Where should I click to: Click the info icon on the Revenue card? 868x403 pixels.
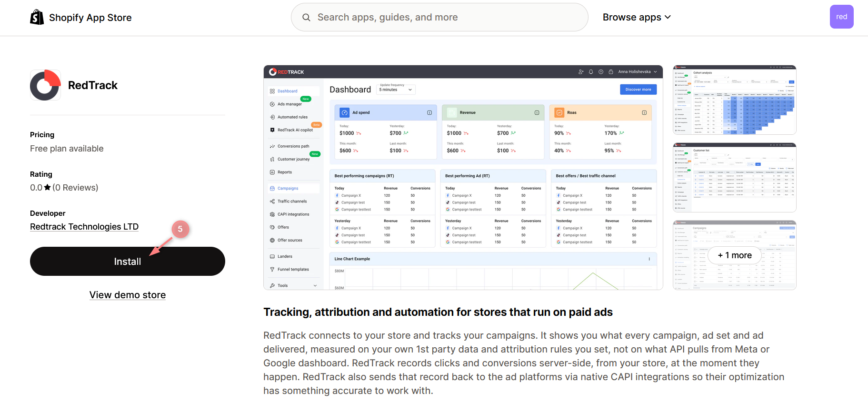tap(537, 112)
